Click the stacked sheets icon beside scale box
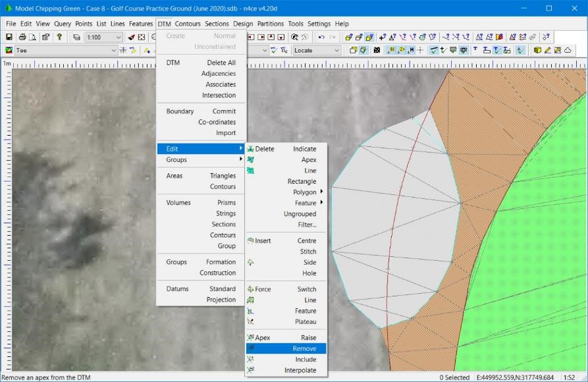Screen dimensions: 588x382 click(x=76, y=37)
